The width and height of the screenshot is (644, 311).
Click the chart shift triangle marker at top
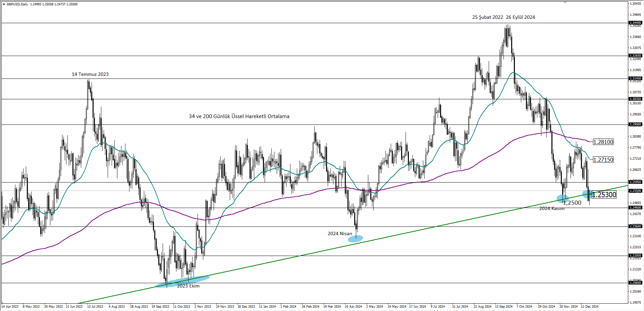[565, 2]
